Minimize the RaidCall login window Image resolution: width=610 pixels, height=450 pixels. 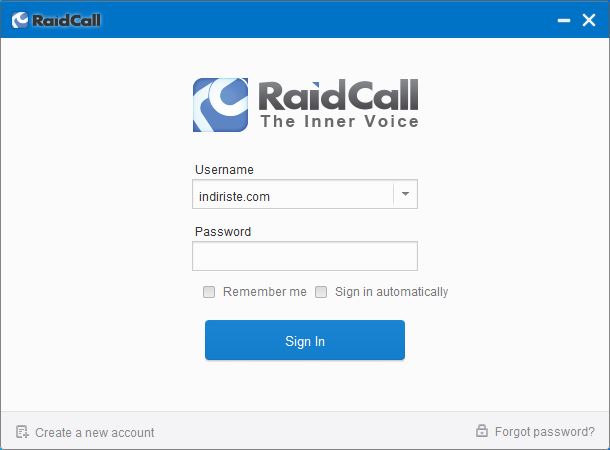pyautogui.click(x=564, y=20)
